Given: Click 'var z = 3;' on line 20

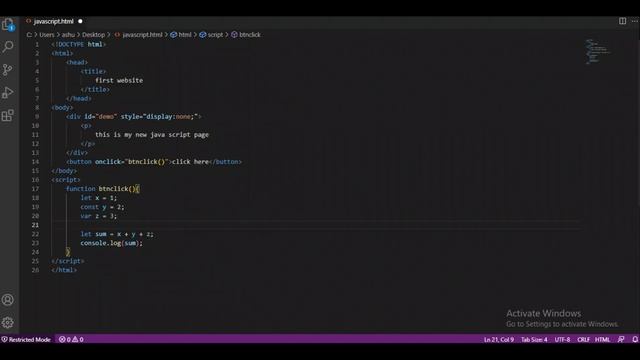Looking at the screenshot, I should [x=98, y=216].
